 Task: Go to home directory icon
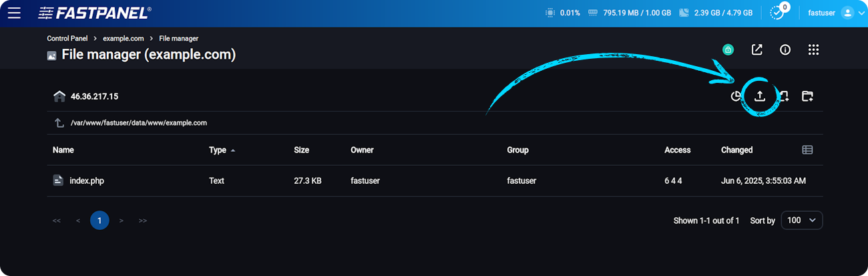(59, 96)
